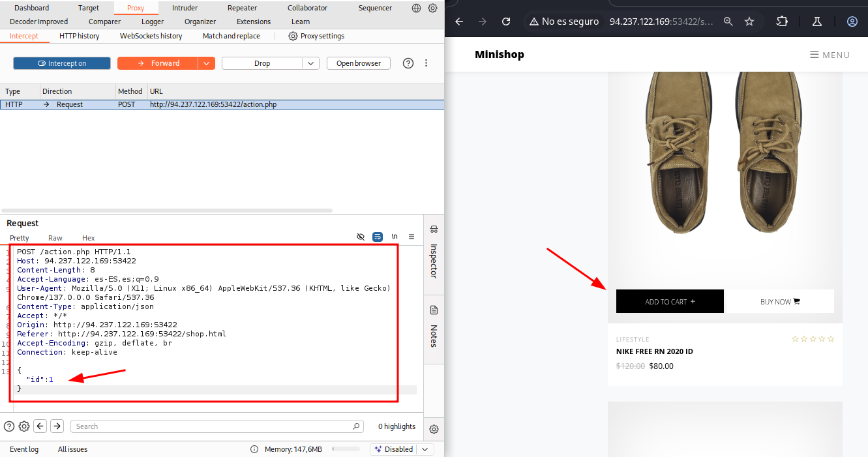Click the kebab menu next to Open browser

pos(427,63)
